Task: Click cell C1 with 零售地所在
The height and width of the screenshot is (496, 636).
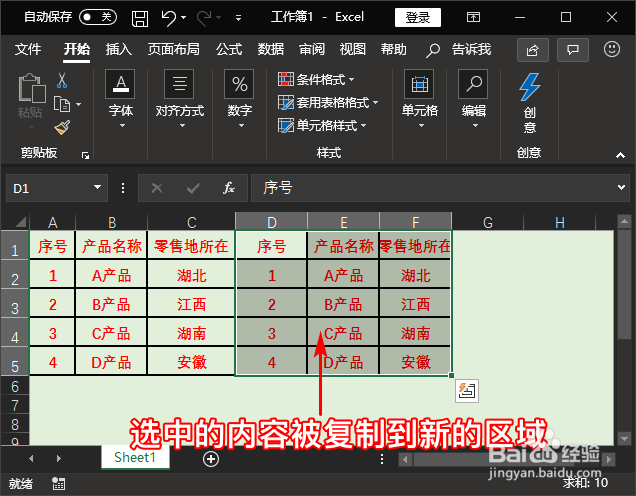Action: click(x=191, y=246)
